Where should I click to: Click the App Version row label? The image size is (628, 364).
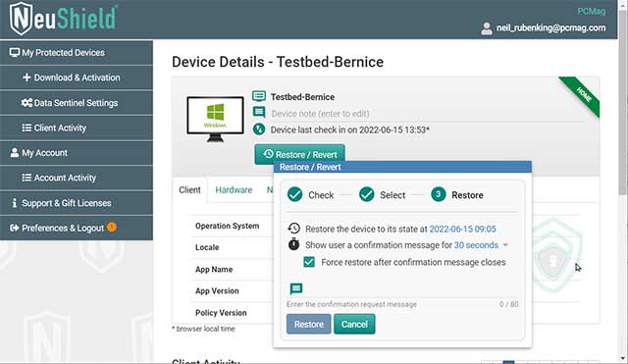tap(217, 291)
